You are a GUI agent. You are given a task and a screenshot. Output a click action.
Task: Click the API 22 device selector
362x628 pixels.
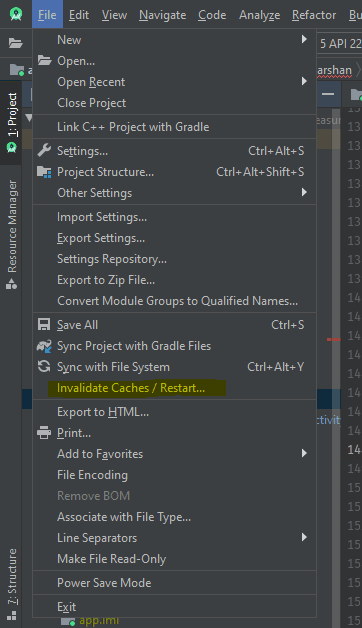[x=340, y=43]
